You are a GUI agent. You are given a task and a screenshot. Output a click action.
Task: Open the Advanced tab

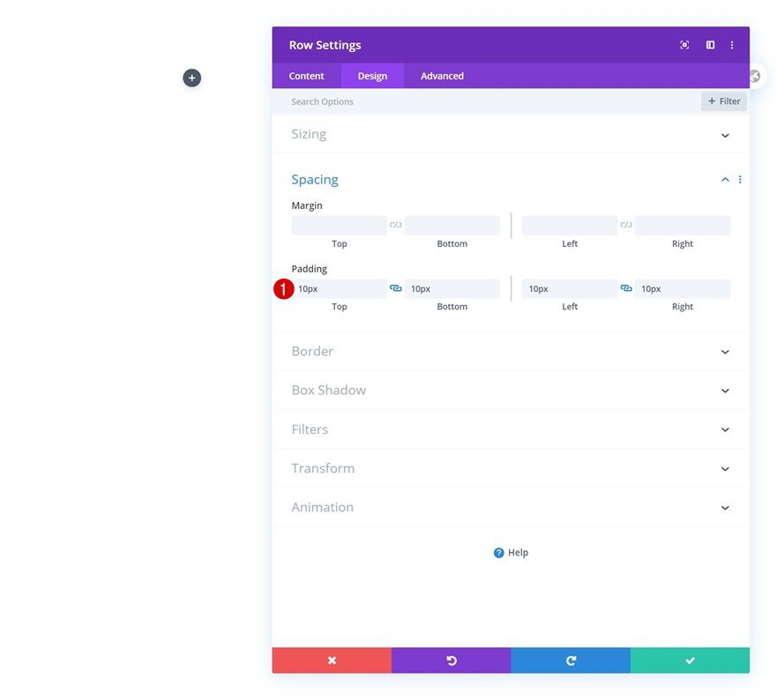tap(441, 76)
